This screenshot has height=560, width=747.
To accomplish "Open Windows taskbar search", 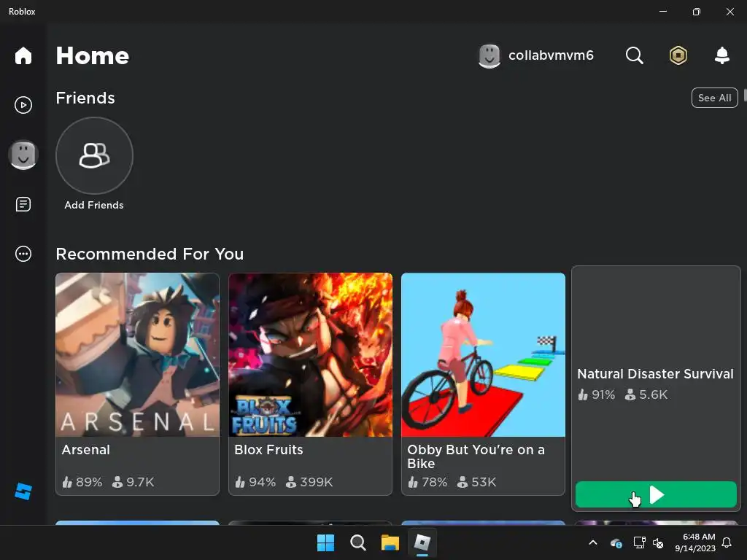I will click(357, 542).
